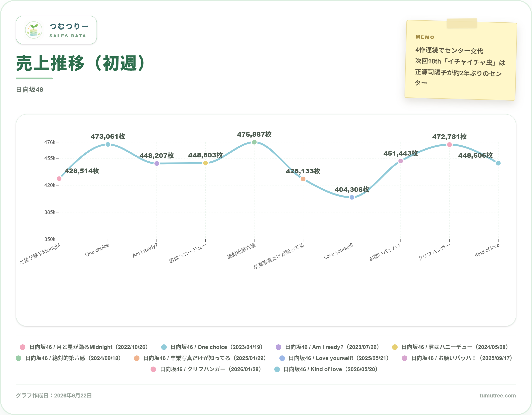The height and width of the screenshot is (415, 532).
Task: Click green legend swatch for 絶対的第六感
Action: 18,358
